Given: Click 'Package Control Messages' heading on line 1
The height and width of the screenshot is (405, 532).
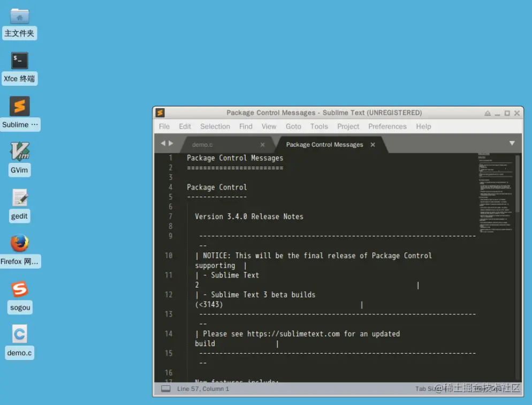Looking at the screenshot, I should click(x=235, y=158).
